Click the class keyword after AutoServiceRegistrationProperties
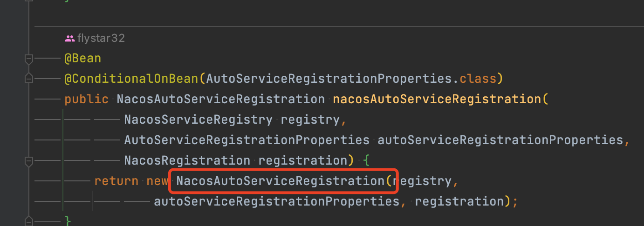This screenshot has width=644, height=226. [478, 79]
